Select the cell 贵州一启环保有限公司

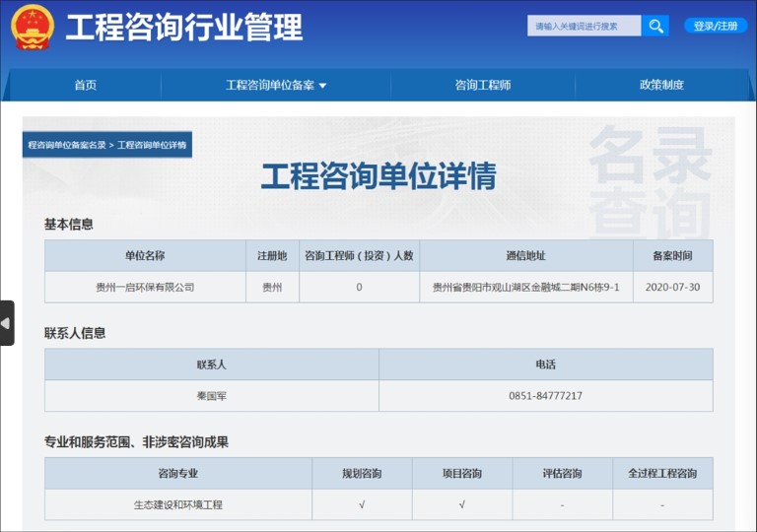pos(145,288)
